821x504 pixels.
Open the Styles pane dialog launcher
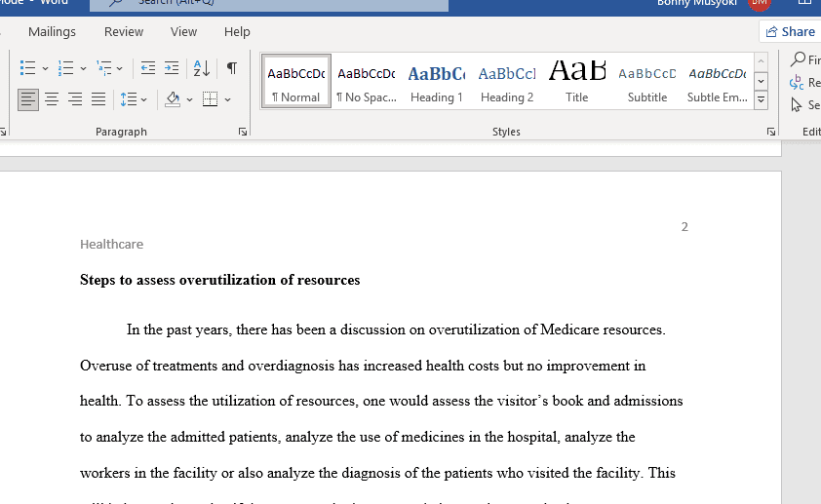tap(770, 132)
